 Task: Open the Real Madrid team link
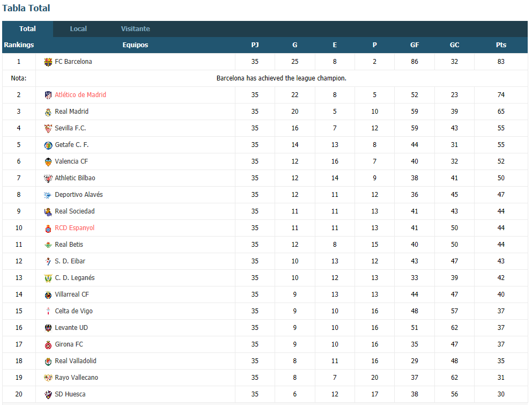tap(71, 112)
